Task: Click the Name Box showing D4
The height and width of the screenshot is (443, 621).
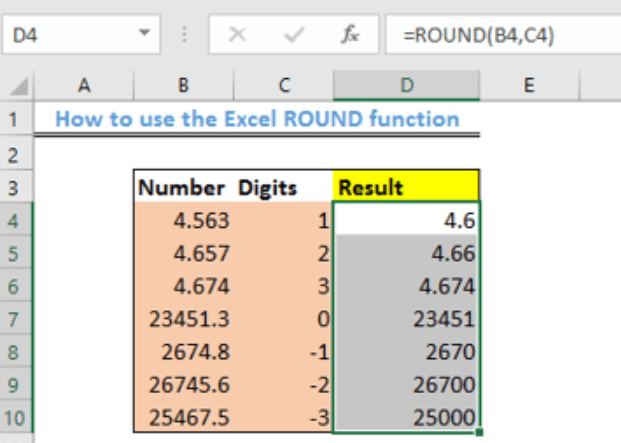Action: (x=81, y=34)
